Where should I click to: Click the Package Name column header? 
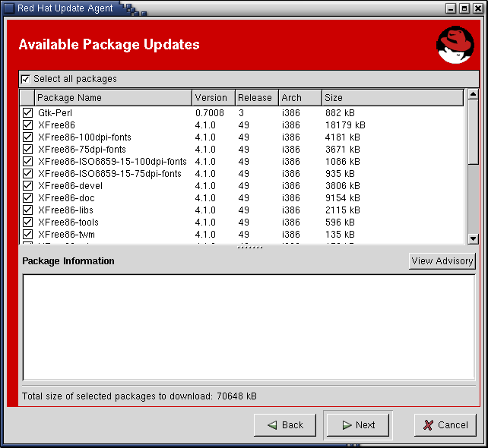pyautogui.click(x=113, y=98)
